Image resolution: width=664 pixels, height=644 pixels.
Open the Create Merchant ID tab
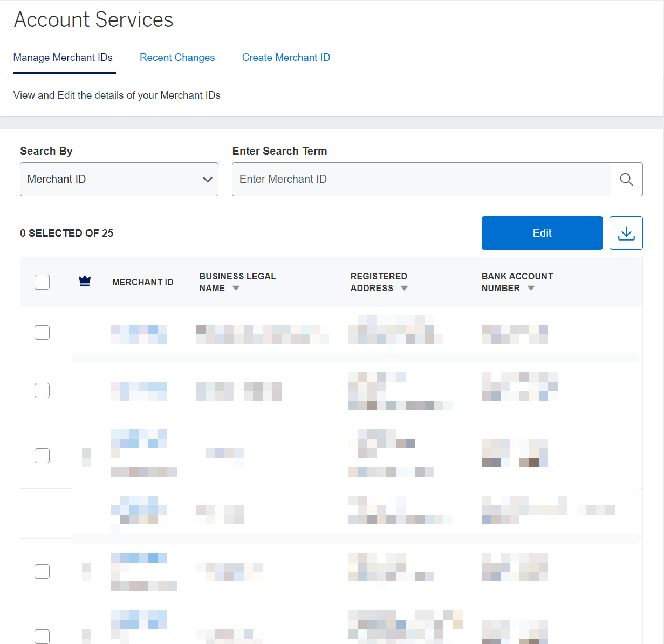click(286, 57)
